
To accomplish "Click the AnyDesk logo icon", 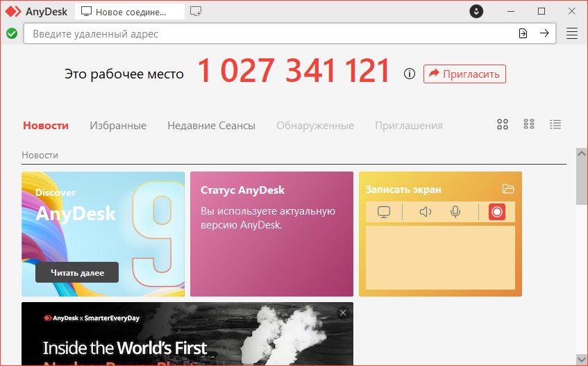I will (x=13, y=12).
